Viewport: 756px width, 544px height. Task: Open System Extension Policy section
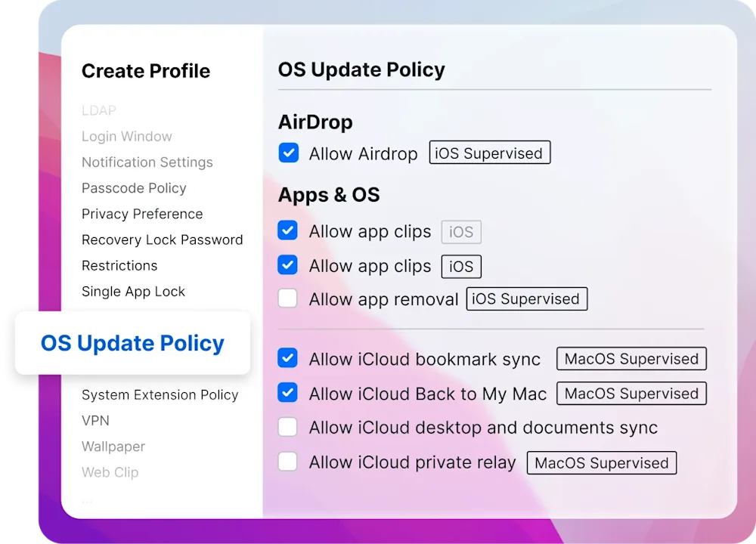click(160, 395)
